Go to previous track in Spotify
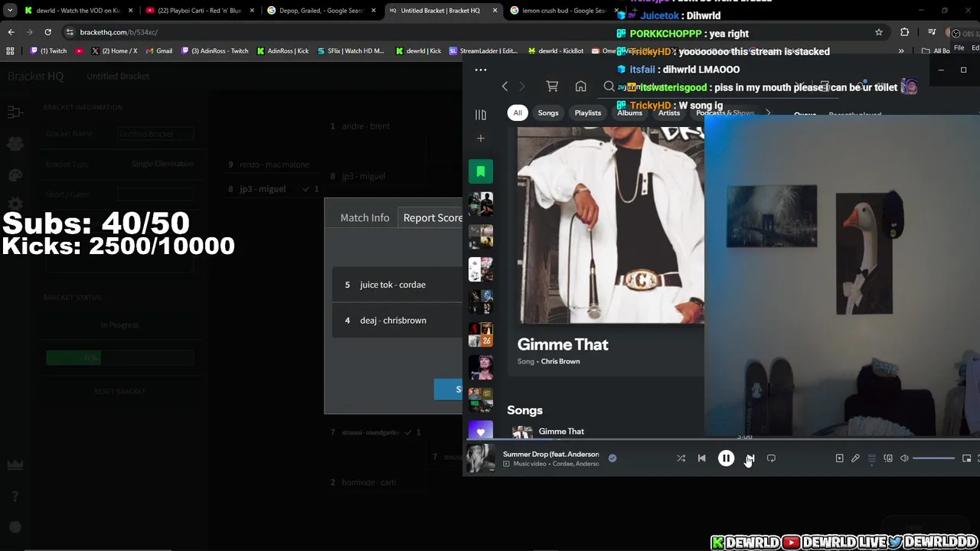Viewport: 980px width, 551px height. tap(702, 458)
